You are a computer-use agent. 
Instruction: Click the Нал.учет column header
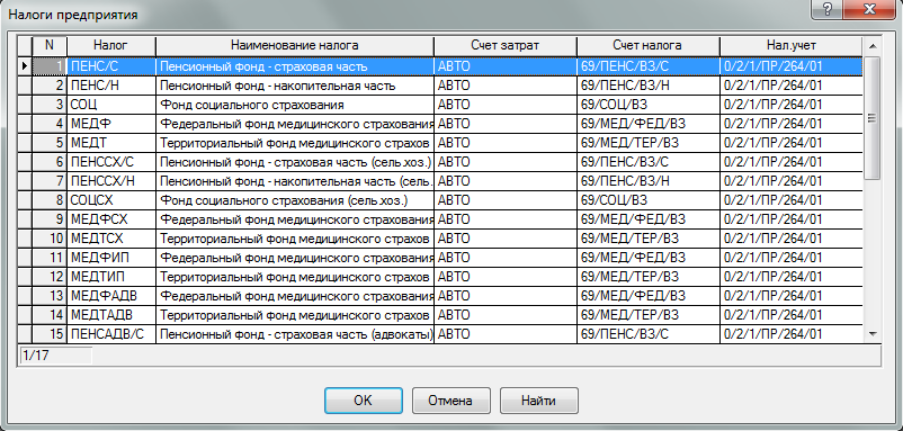click(x=790, y=46)
